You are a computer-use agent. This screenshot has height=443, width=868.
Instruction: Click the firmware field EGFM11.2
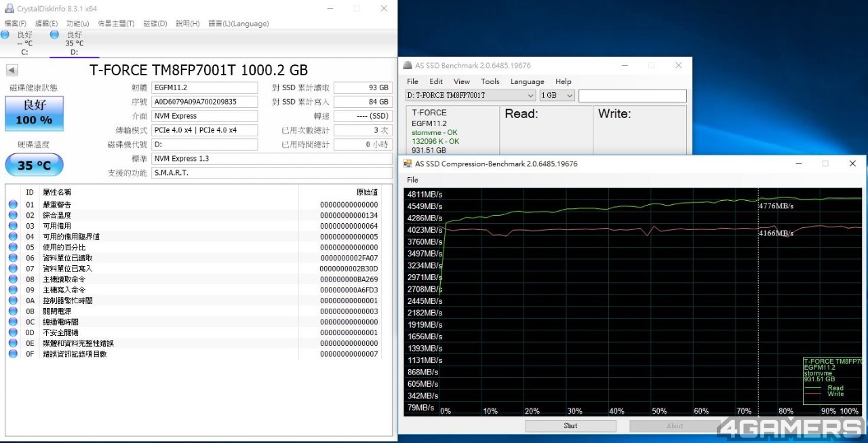click(205, 88)
